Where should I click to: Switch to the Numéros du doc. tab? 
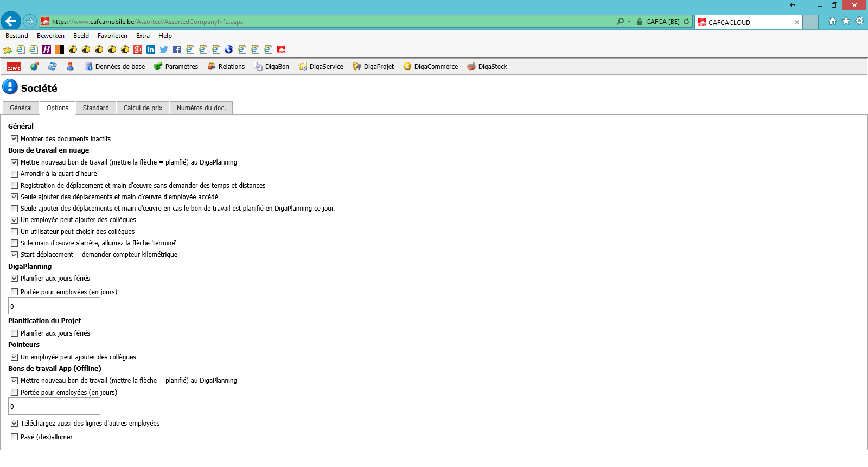point(201,108)
